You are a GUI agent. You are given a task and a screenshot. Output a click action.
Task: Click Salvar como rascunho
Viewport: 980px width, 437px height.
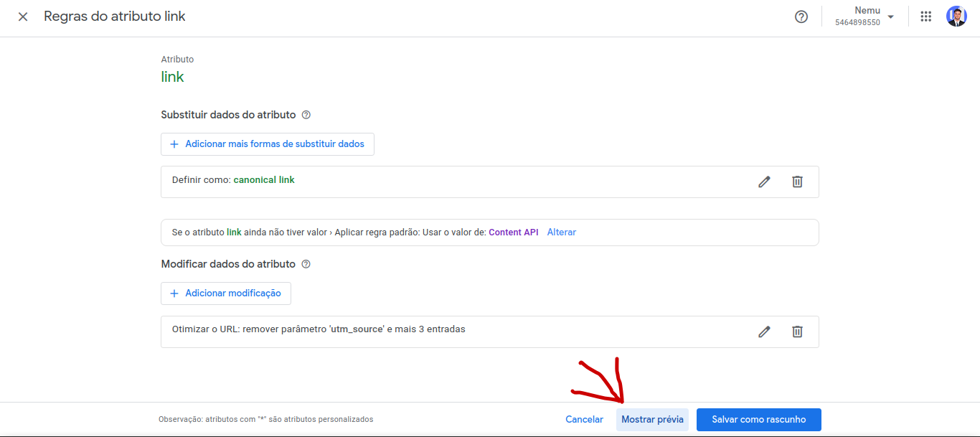coord(759,420)
